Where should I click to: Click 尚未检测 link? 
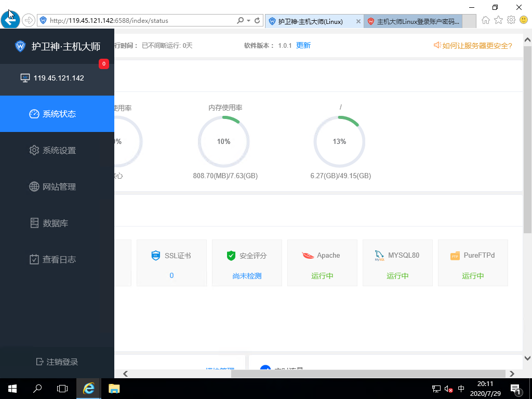coord(247,276)
